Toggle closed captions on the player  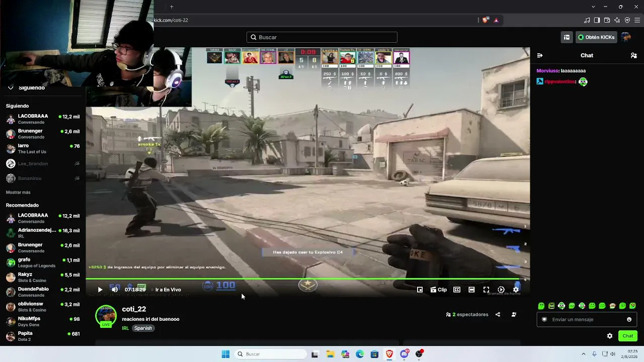(x=457, y=290)
